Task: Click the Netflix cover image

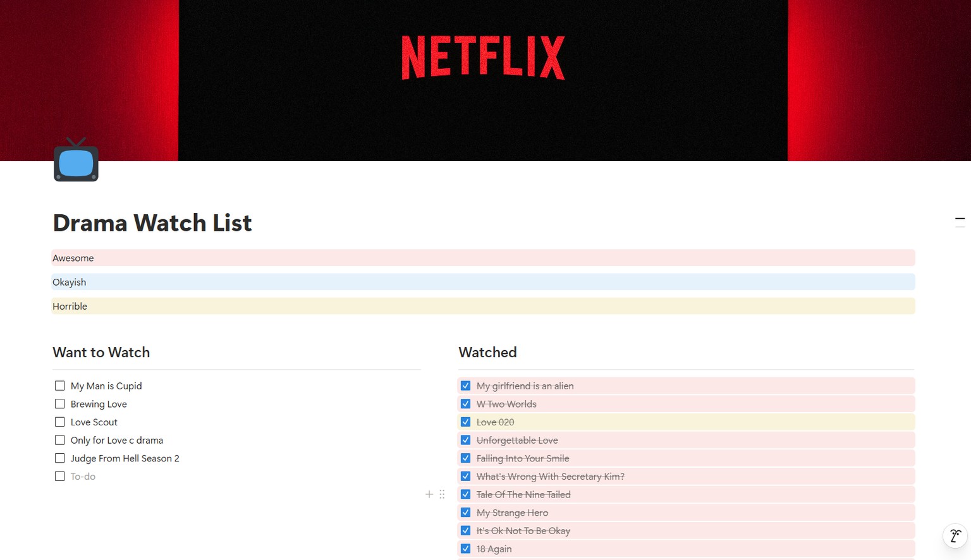Action: pos(485,80)
